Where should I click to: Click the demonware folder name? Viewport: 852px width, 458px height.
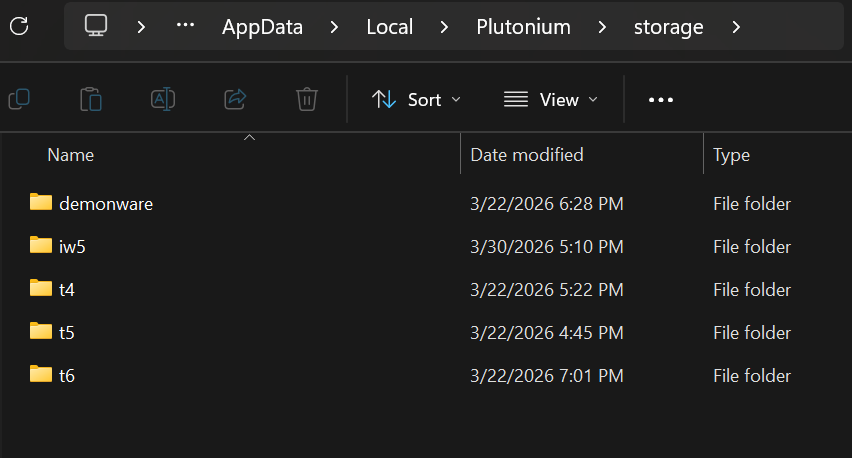[106, 204]
